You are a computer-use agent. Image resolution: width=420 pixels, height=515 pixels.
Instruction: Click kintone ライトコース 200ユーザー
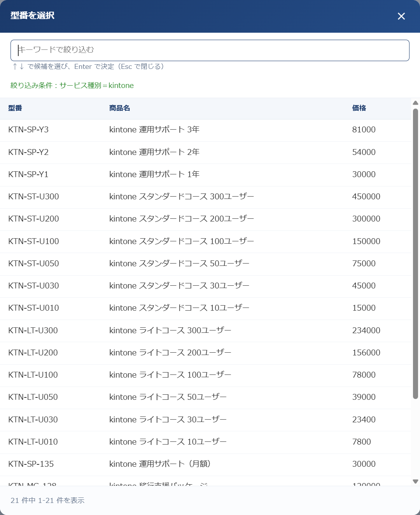tap(170, 353)
